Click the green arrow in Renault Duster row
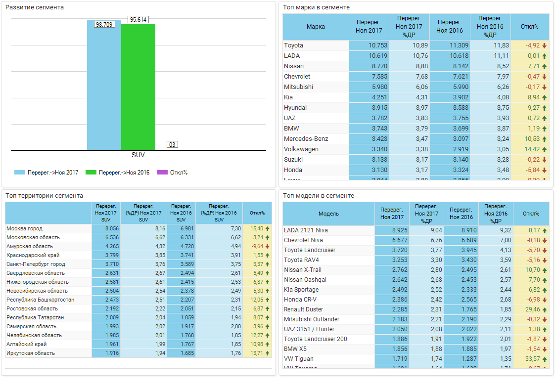The width and height of the screenshot is (555, 392). 545,310
